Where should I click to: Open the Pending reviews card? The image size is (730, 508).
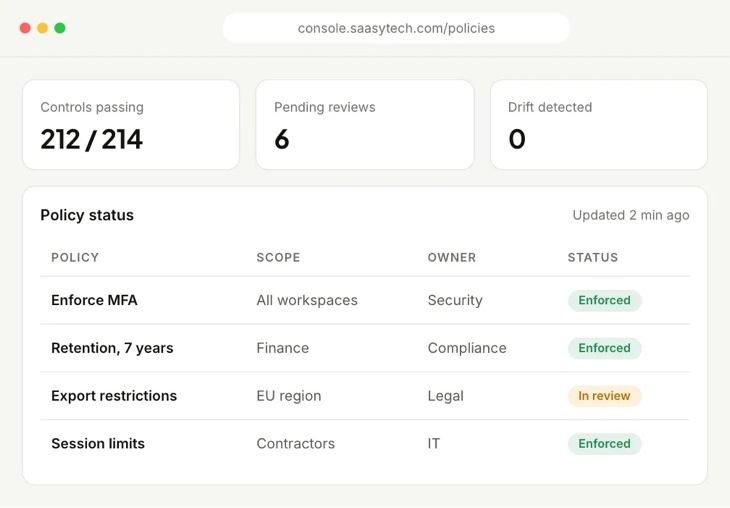(x=365, y=125)
